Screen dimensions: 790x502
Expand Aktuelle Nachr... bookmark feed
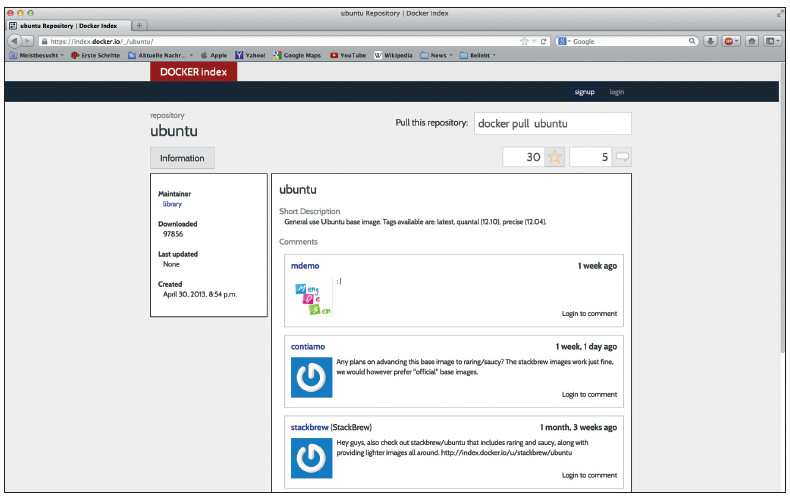coord(161,55)
